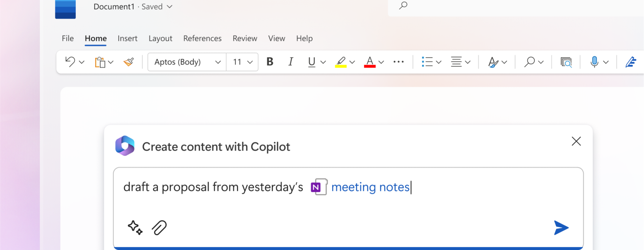Expand the Paste options arrow
644x250 pixels.
tap(111, 62)
